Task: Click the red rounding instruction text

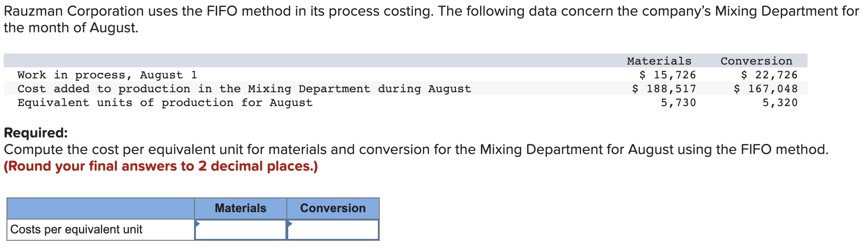Action: 161,166
